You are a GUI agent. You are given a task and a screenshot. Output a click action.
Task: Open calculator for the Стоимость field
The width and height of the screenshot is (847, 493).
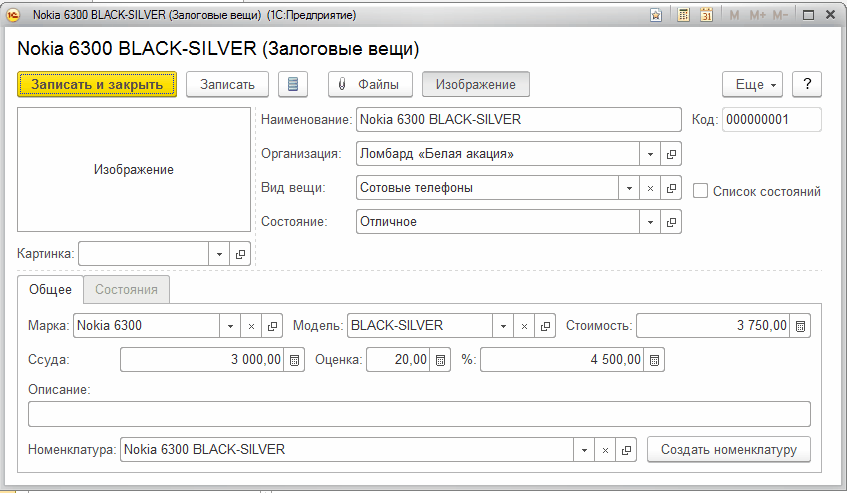coord(801,326)
